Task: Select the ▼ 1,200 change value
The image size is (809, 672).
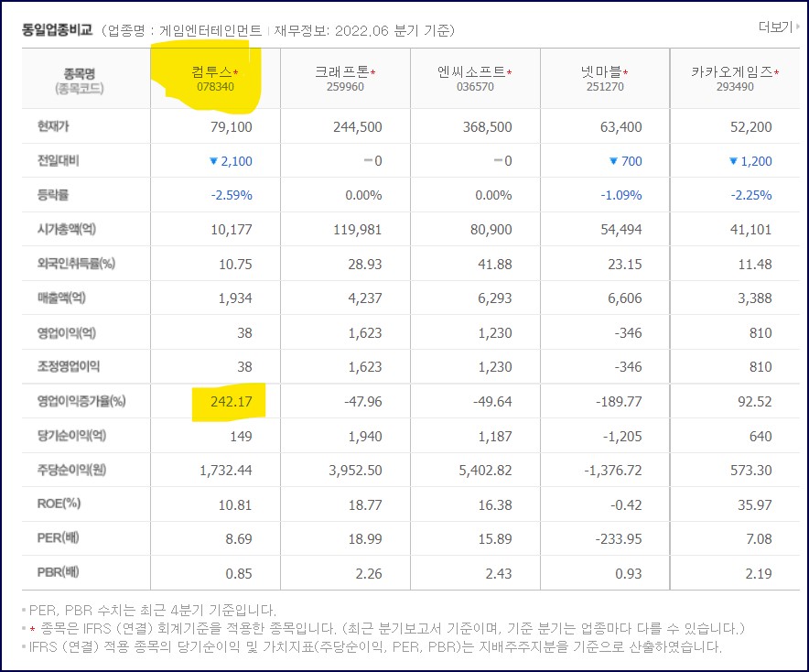Action: 750,161
